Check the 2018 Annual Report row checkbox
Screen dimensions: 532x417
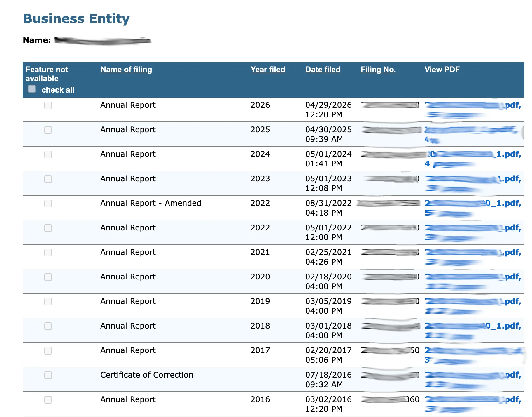[x=48, y=326]
